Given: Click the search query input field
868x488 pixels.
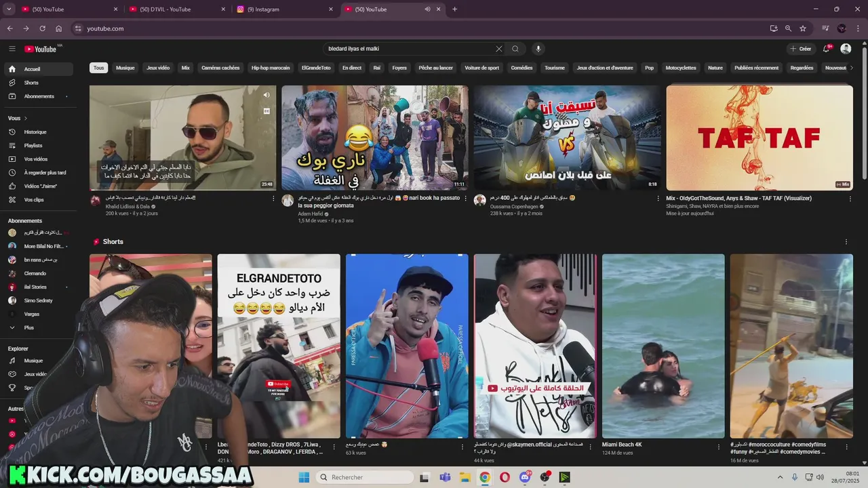Looking at the screenshot, I should (410, 49).
